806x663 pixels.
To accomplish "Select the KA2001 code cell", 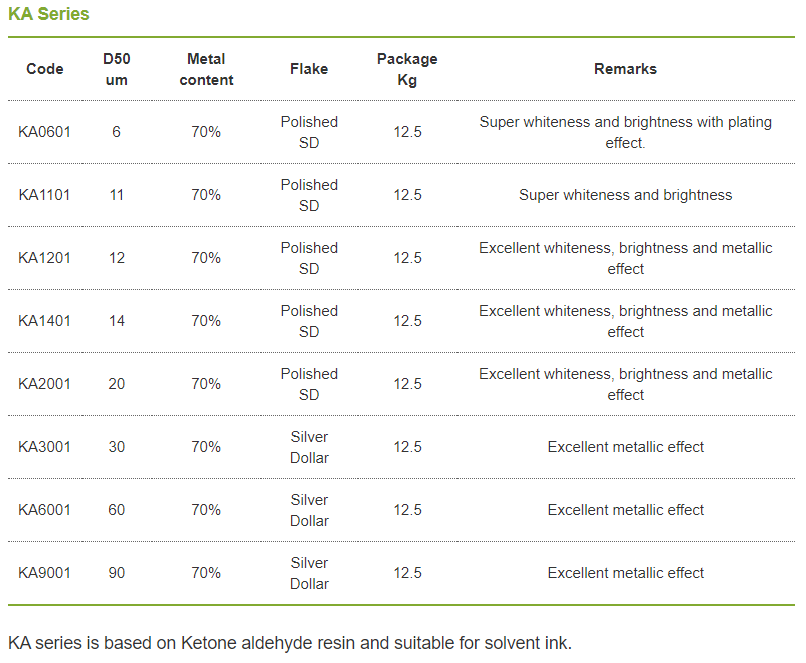I will [44, 384].
